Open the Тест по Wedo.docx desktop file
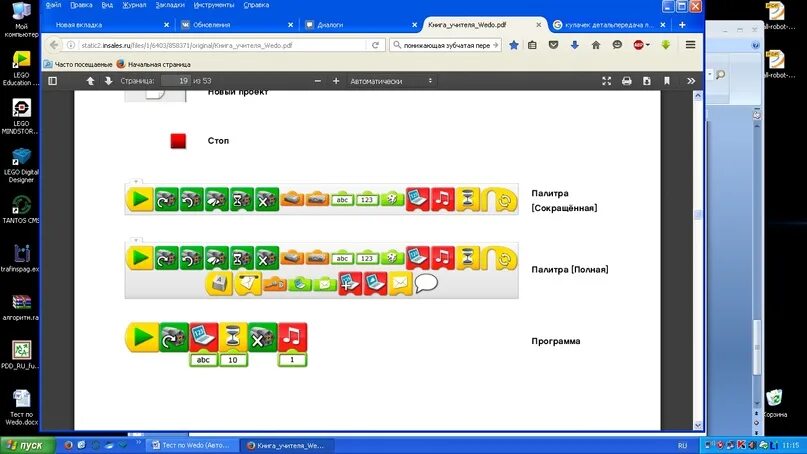This screenshot has width=807, height=454. 21,408
